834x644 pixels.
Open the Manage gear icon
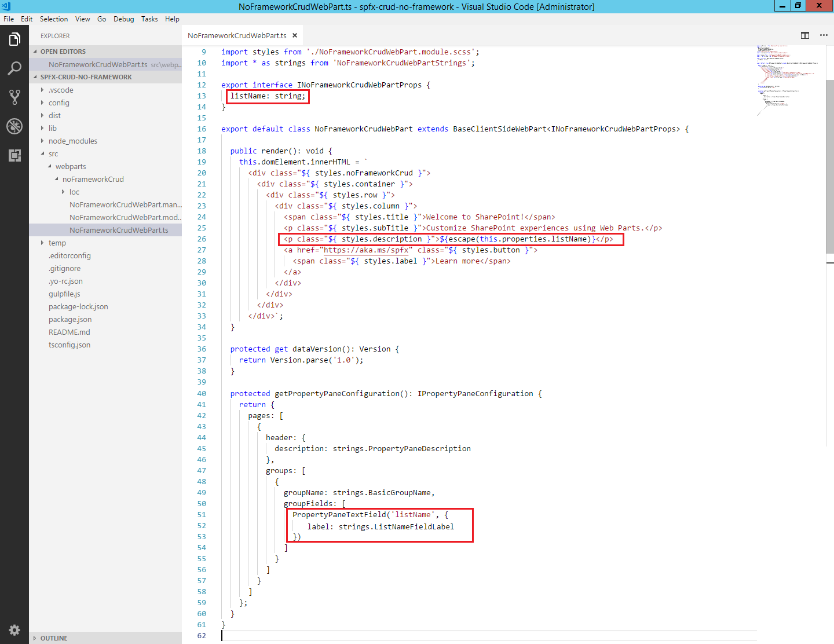point(14,630)
